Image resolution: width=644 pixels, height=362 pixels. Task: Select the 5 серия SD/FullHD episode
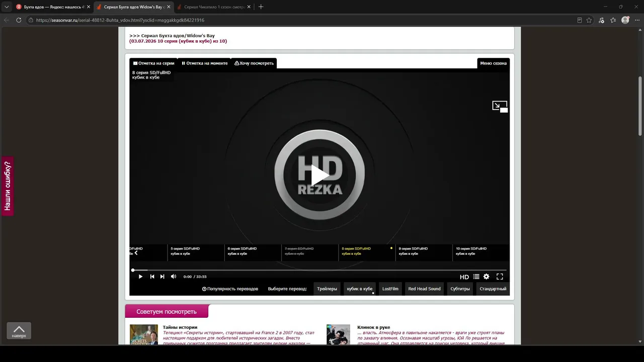196,252
